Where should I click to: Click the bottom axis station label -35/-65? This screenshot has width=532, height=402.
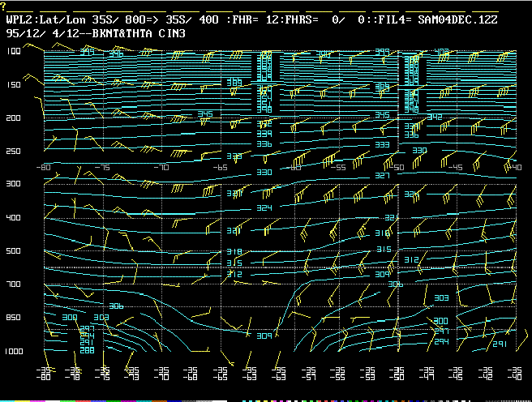(221, 374)
